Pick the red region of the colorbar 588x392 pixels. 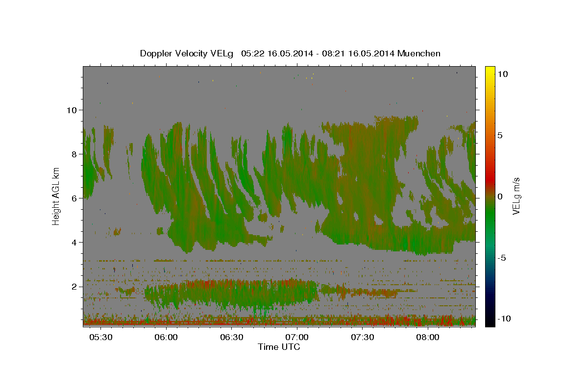[x=490, y=179]
